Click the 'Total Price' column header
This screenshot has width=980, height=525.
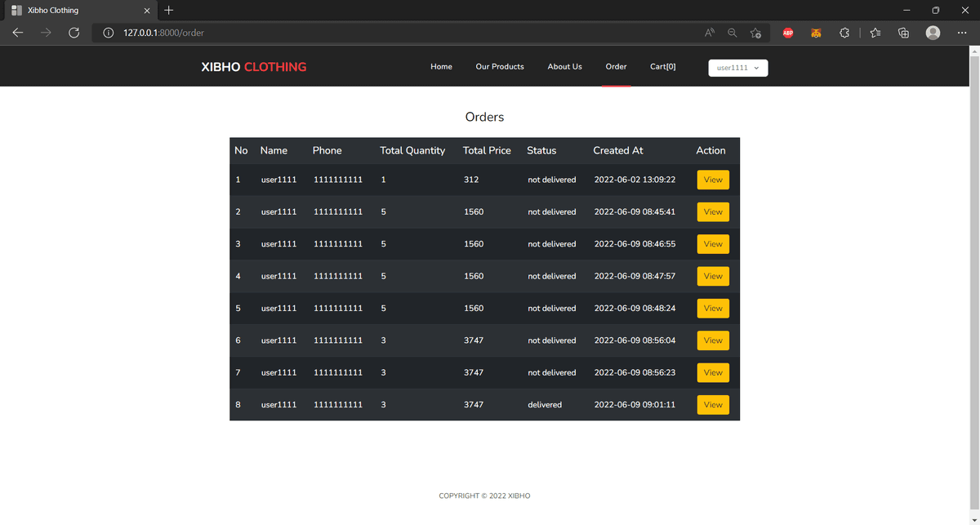[487, 150]
